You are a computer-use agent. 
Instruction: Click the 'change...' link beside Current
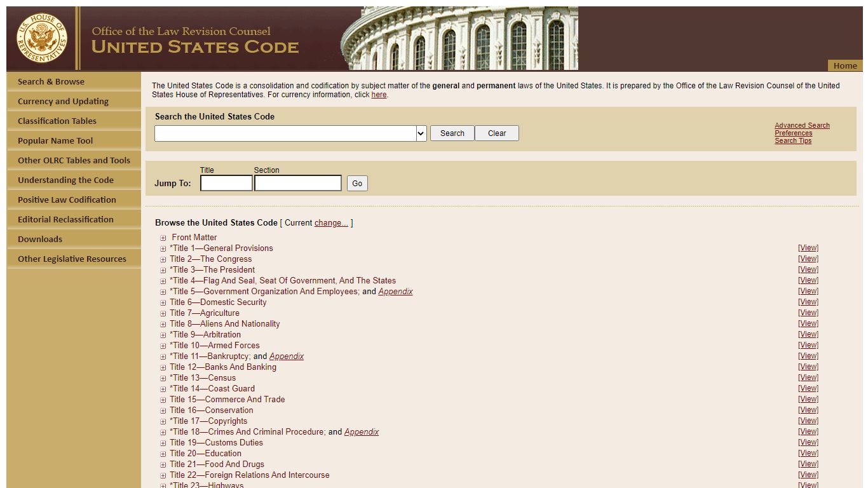click(x=331, y=223)
